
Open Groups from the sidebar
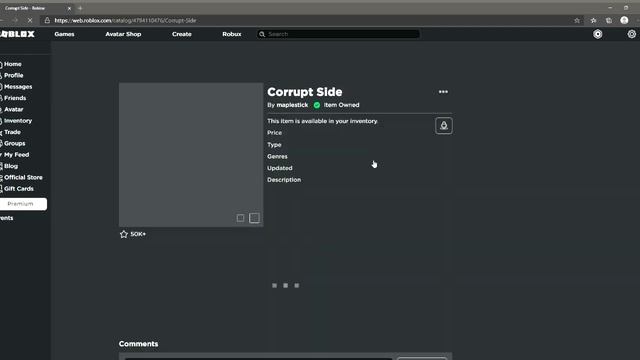tap(15, 143)
